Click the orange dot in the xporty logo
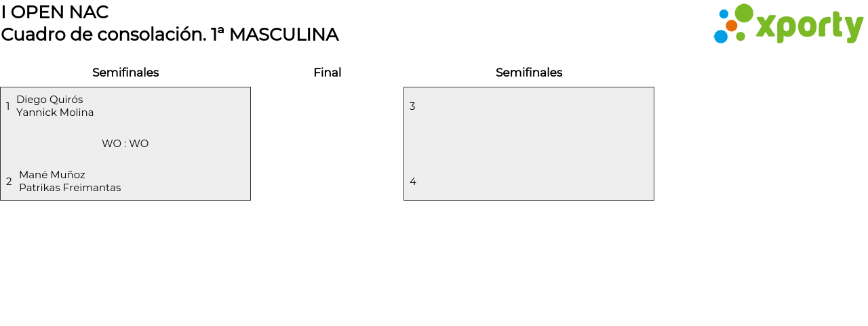Image resolution: width=868 pixels, height=326 pixels. point(731,26)
